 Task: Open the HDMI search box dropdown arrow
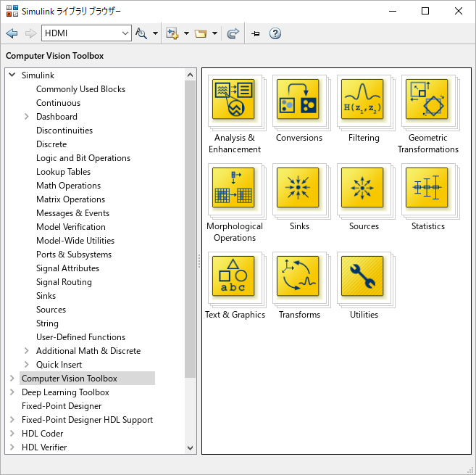point(125,33)
